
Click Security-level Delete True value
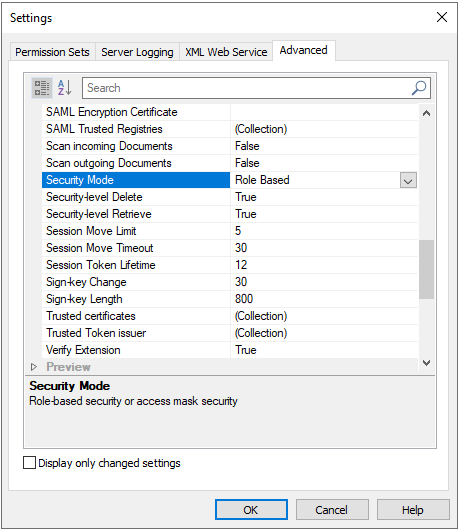246,197
